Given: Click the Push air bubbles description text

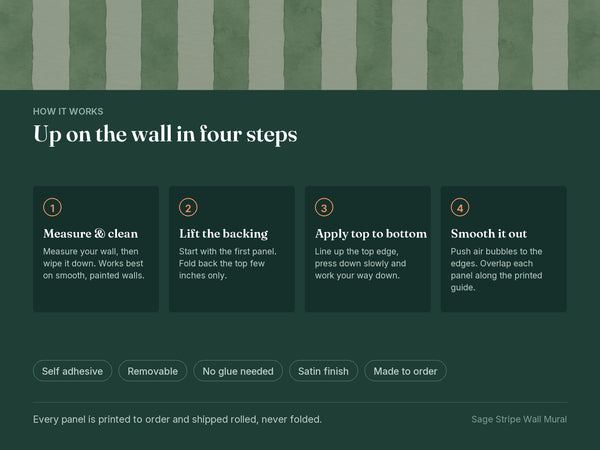Looking at the screenshot, I should click(x=496, y=269).
